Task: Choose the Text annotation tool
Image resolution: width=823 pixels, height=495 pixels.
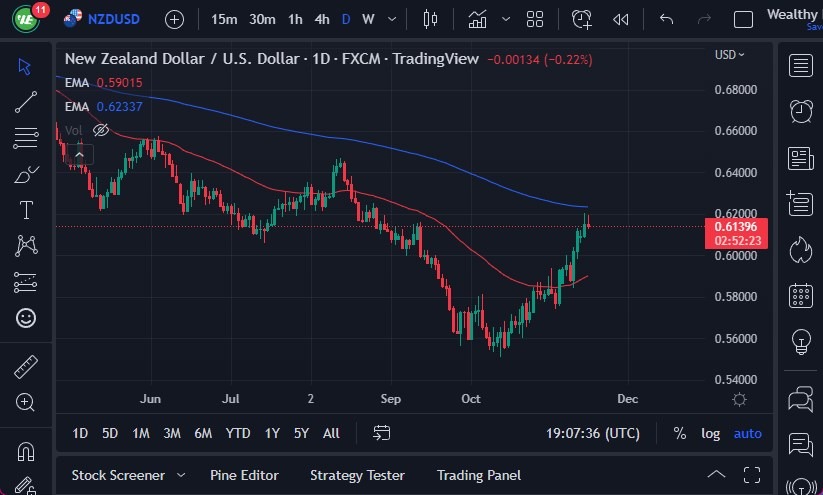Action: pos(25,210)
